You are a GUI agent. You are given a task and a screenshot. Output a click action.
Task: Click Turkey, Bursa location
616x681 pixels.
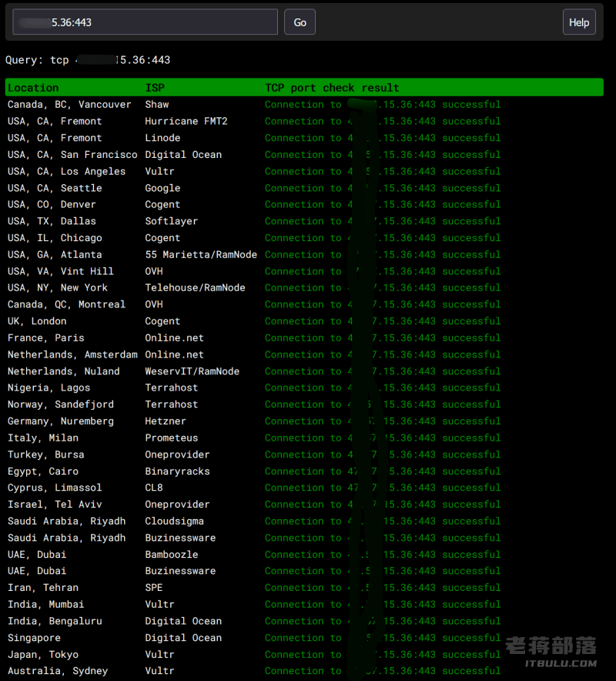(45, 455)
